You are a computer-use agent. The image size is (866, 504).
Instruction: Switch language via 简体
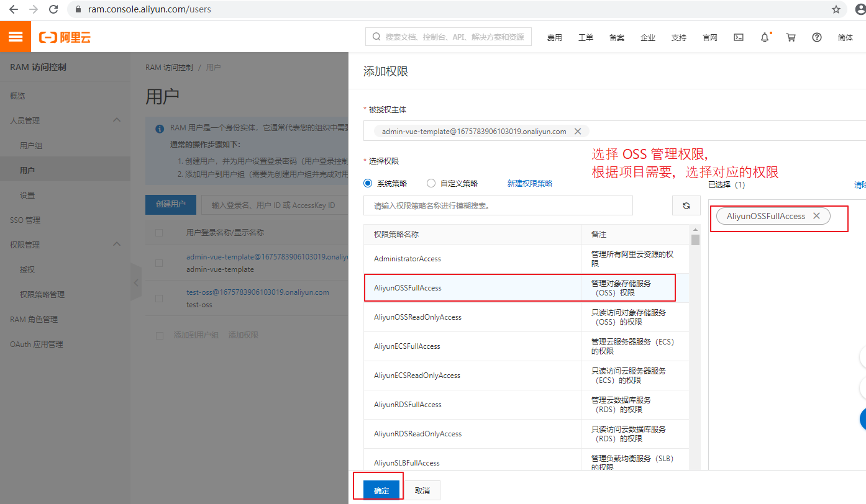coord(845,38)
